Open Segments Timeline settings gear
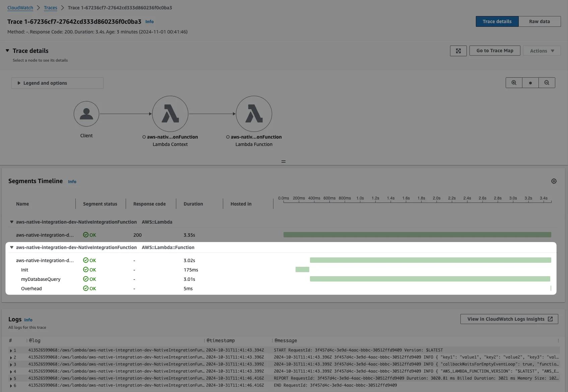Image resolution: width=568 pixels, height=392 pixels. [x=554, y=181]
